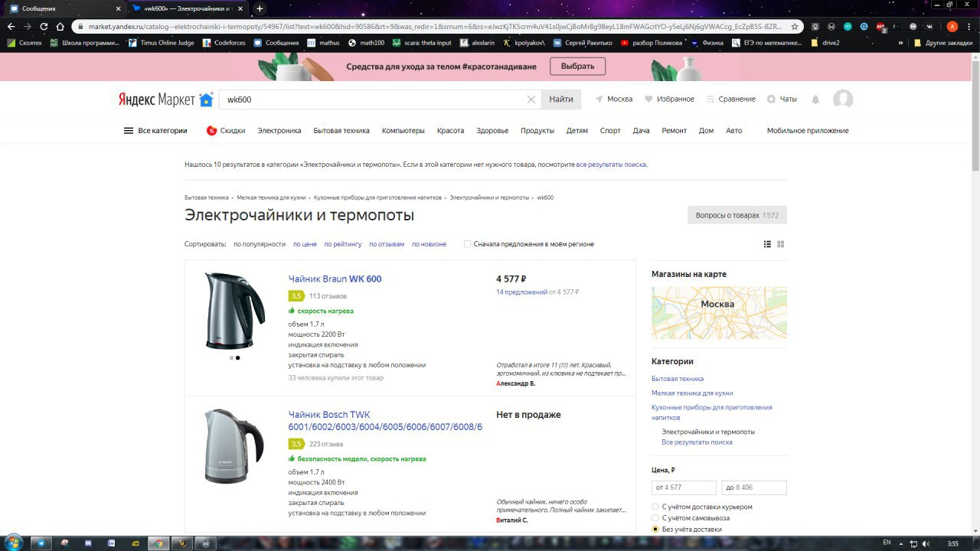
Task: Open Вопросы о товарах button
Action: click(x=737, y=215)
